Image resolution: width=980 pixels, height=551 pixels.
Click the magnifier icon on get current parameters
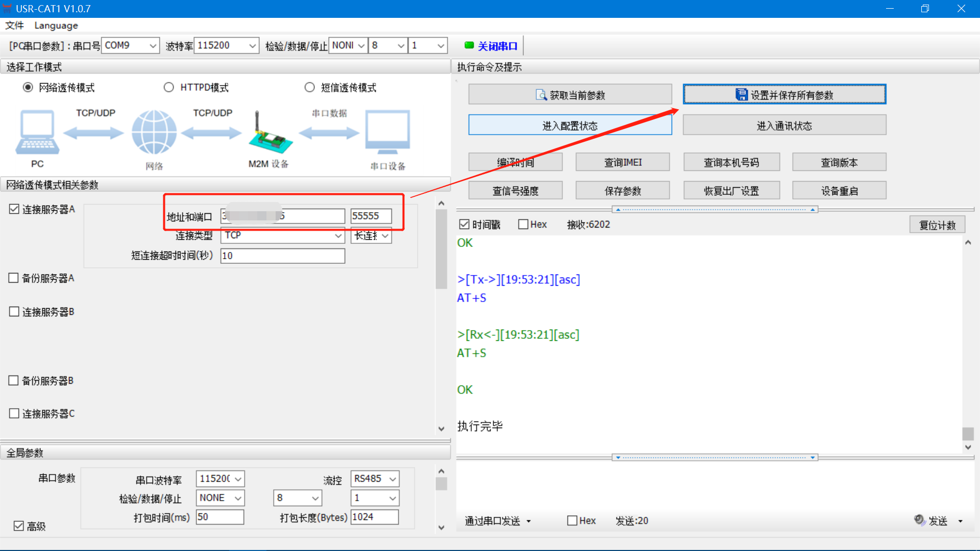(x=541, y=95)
